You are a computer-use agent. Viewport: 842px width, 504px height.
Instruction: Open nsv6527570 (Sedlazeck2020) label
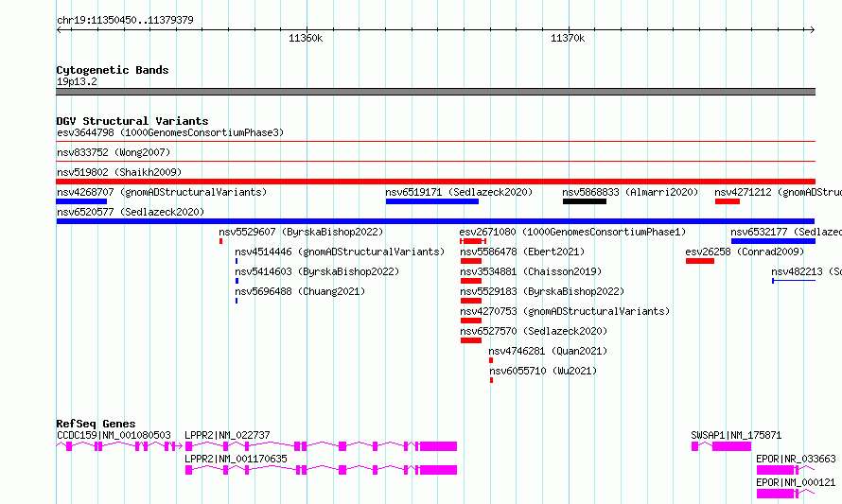[534, 331]
